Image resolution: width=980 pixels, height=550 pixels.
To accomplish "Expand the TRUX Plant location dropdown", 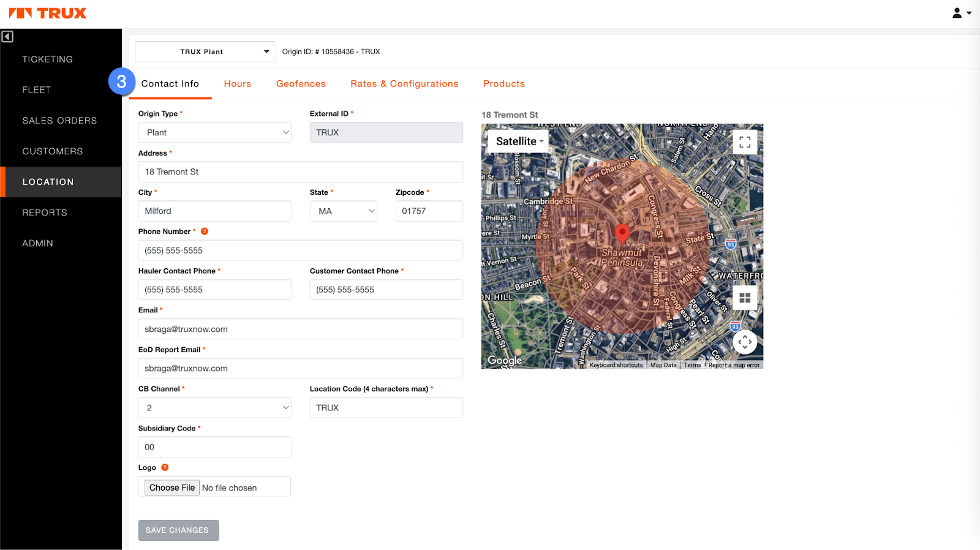I will [x=205, y=52].
